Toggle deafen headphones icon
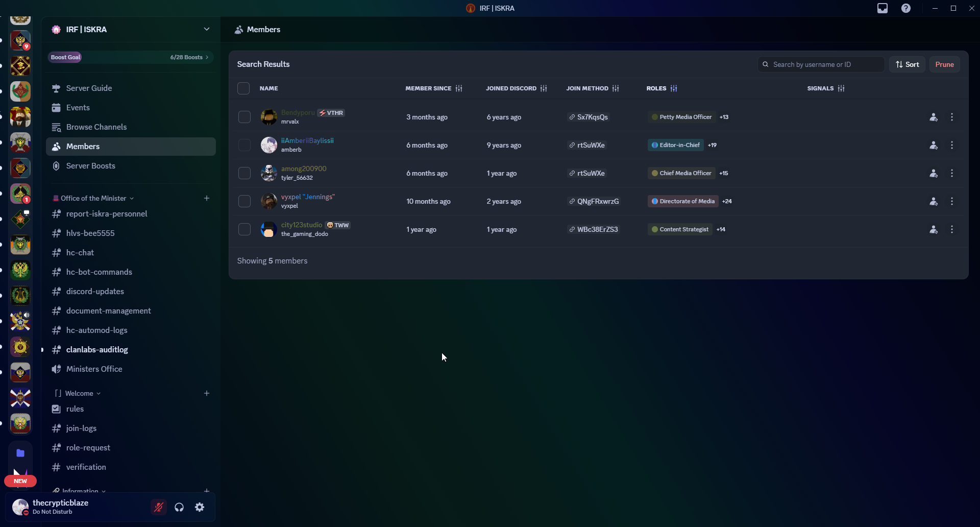 tap(179, 507)
